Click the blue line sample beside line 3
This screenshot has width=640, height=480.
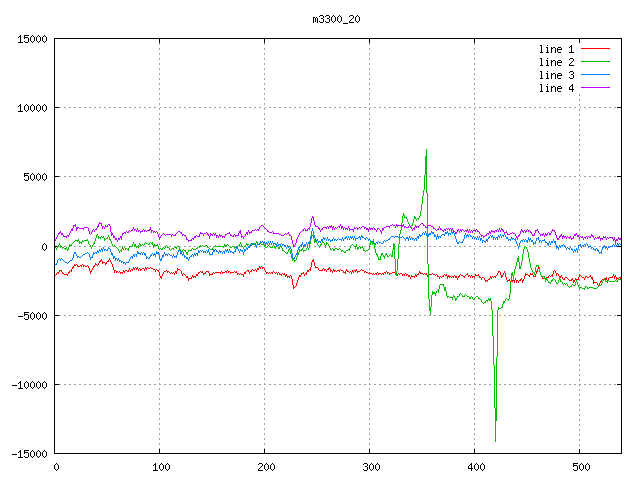pyautogui.click(x=595, y=75)
